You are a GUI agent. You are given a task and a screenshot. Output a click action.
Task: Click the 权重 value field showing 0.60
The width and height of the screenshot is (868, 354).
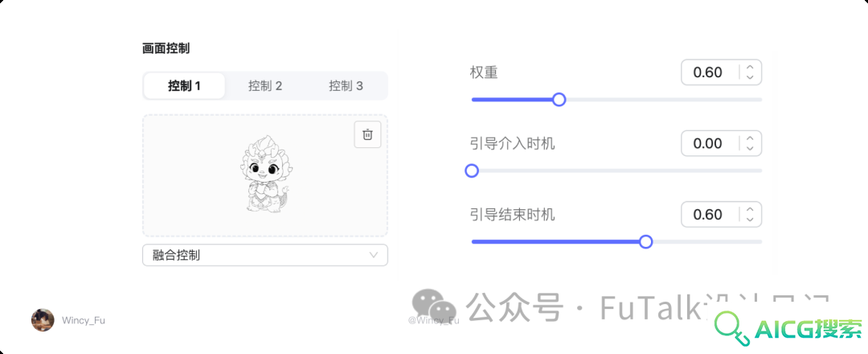710,72
